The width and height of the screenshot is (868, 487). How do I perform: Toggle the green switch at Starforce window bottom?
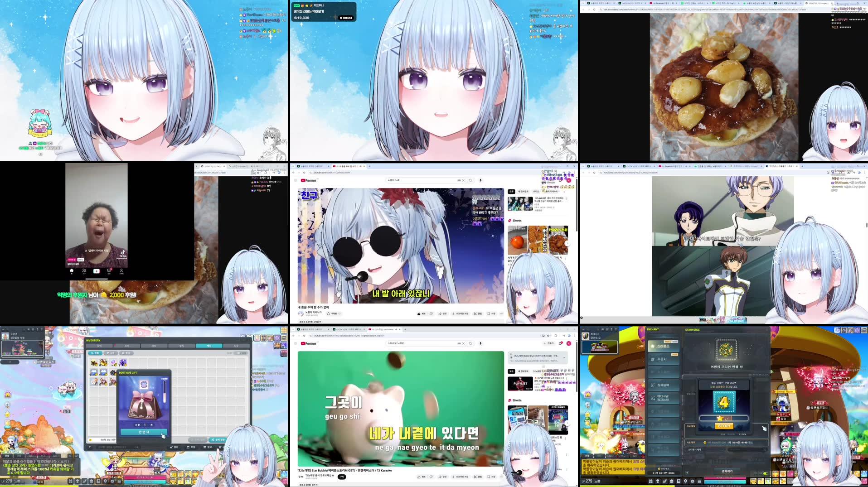tap(766, 473)
